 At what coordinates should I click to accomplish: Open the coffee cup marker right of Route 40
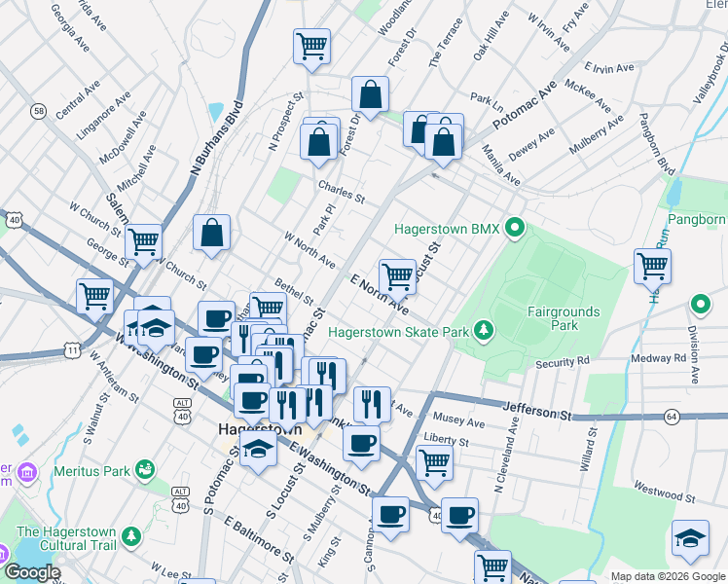coord(459,516)
